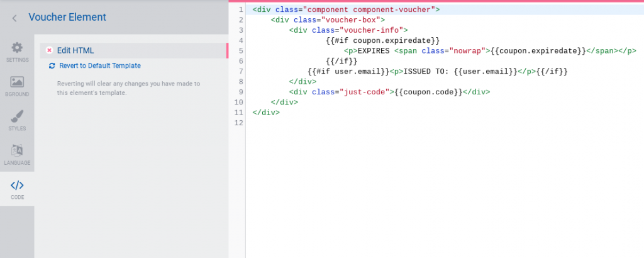644x258 pixels.
Task: Click Revert to Default Template link
Action: [x=100, y=65]
